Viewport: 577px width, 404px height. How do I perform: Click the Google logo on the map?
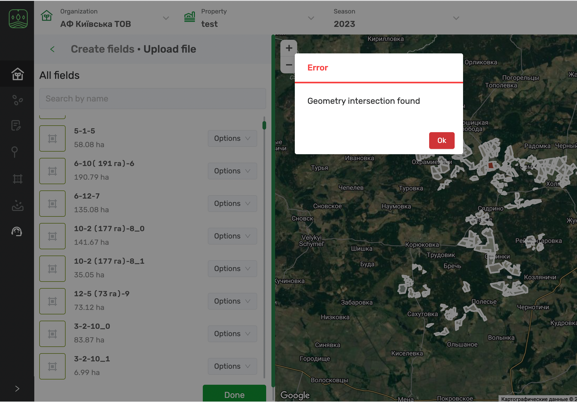point(295,395)
